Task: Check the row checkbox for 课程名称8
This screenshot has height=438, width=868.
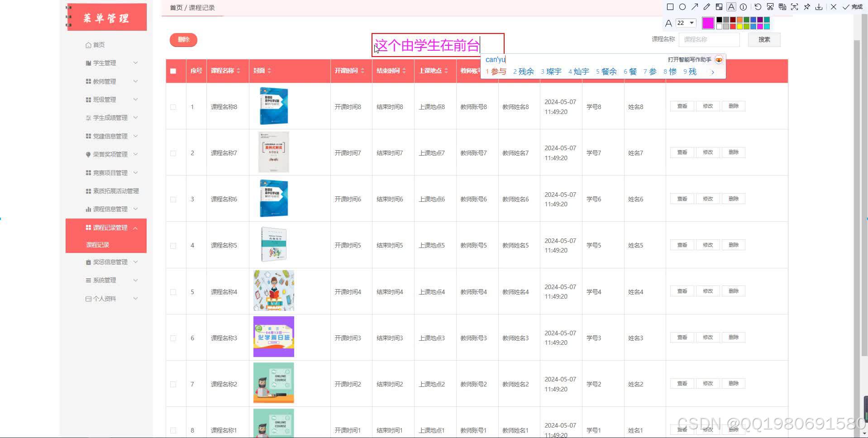Action: (173, 107)
